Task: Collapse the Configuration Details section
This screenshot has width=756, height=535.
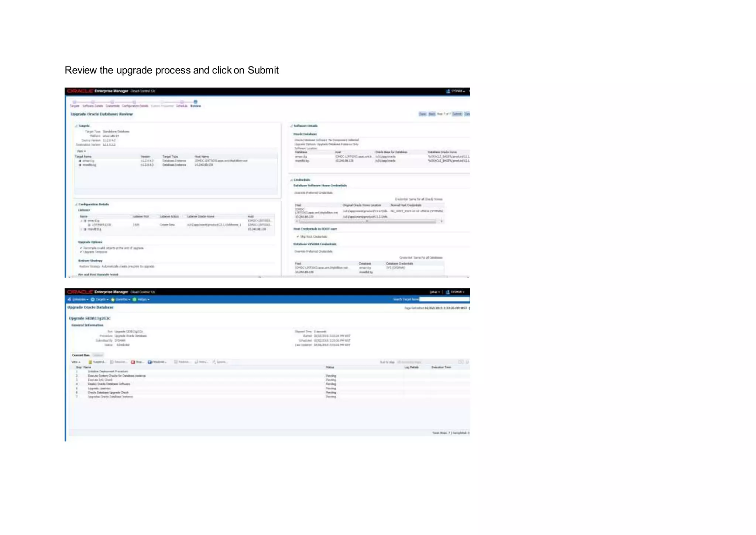Action: pos(76,204)
